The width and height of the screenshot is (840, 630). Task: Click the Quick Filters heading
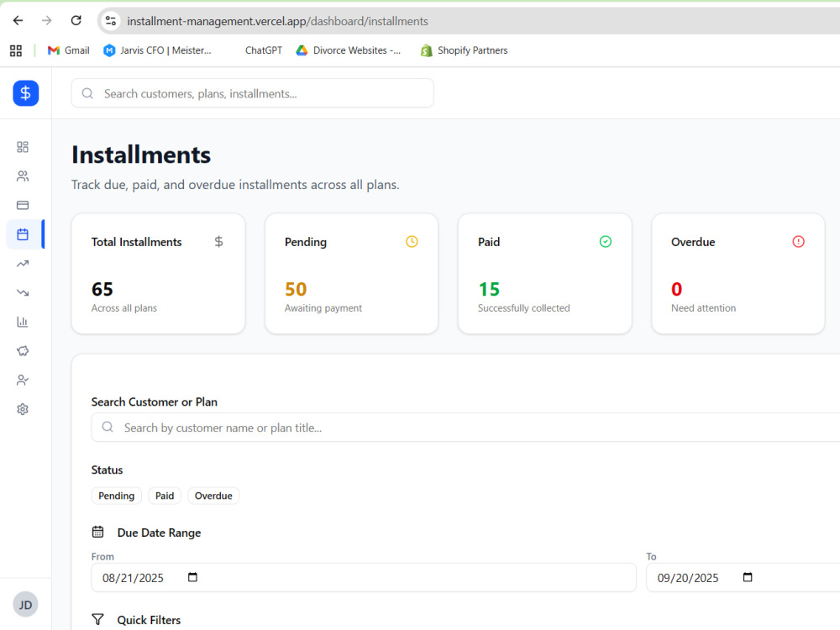coord(149,620)
